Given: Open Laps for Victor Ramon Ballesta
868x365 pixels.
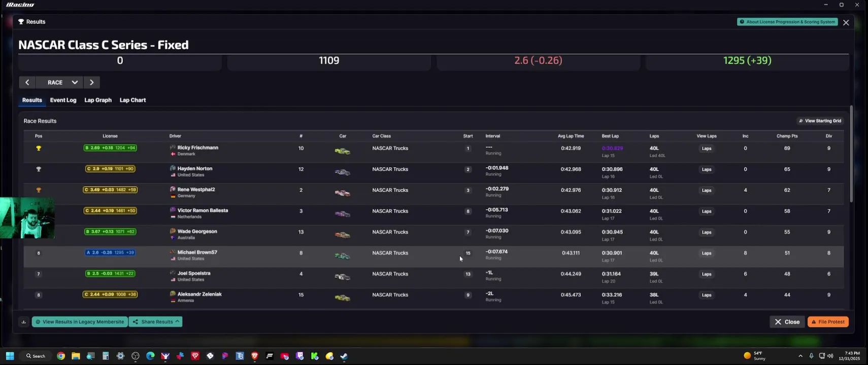Looking at the screenshot, I should point(707,211).
